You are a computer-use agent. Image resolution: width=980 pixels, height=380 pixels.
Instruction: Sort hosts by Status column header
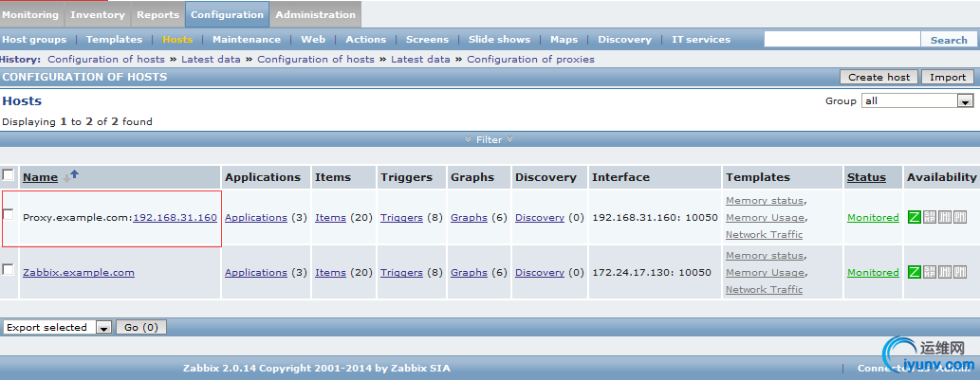[x=866, y=177]
